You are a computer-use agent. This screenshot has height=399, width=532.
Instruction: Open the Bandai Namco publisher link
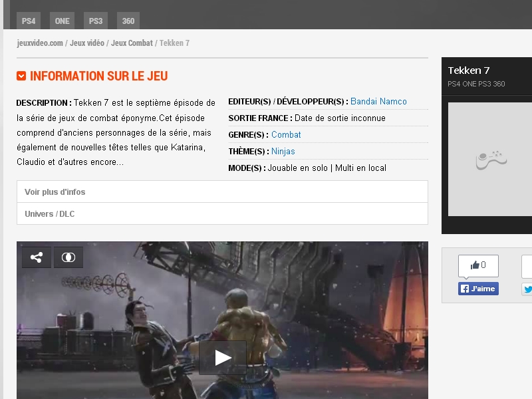378,102
